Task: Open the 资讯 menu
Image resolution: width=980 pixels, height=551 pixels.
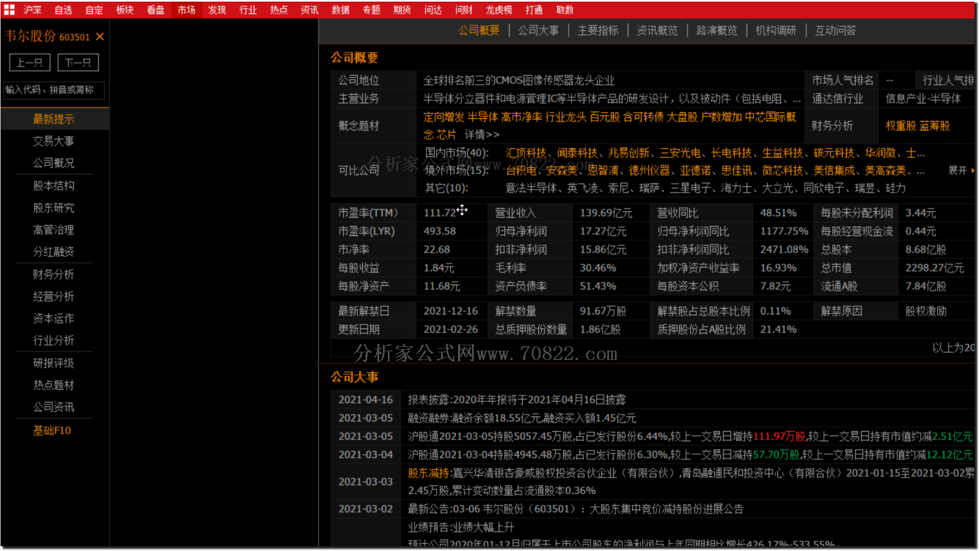Action: tap(310, 10)
